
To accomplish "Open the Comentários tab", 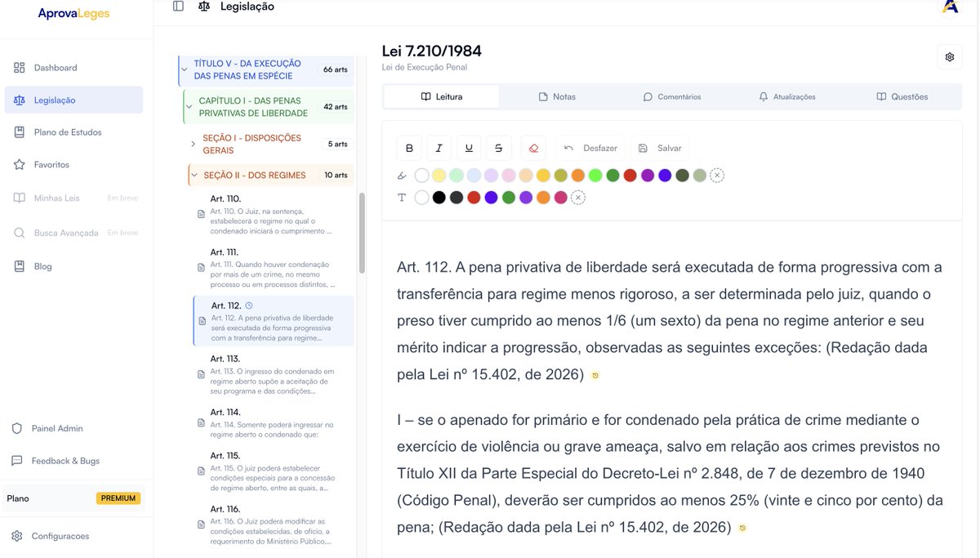I will 672,96.
